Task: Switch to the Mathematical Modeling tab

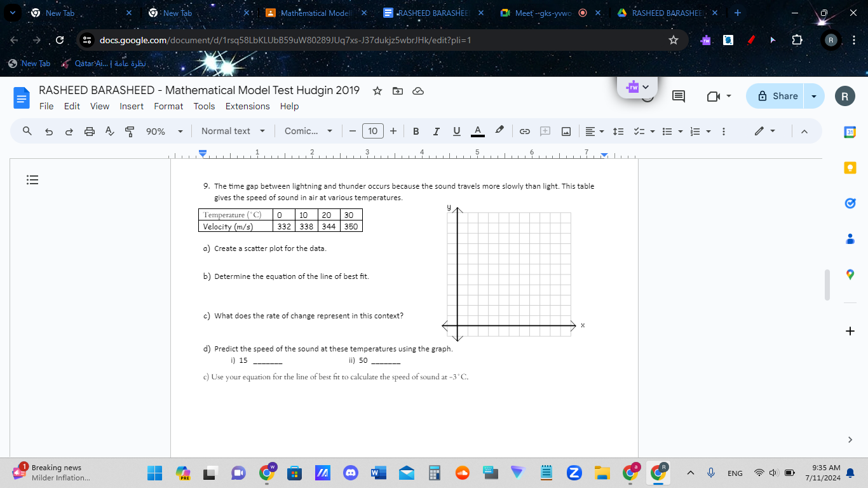Action: (316, 13)
